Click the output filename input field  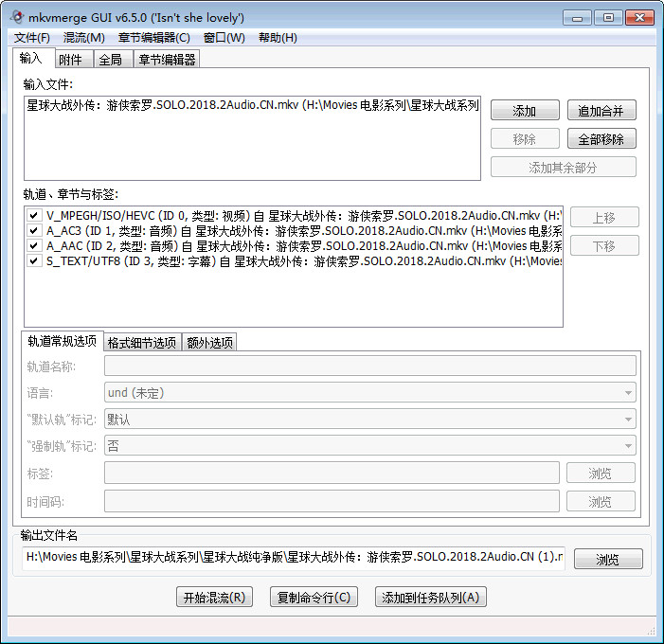tap(294, 559)
